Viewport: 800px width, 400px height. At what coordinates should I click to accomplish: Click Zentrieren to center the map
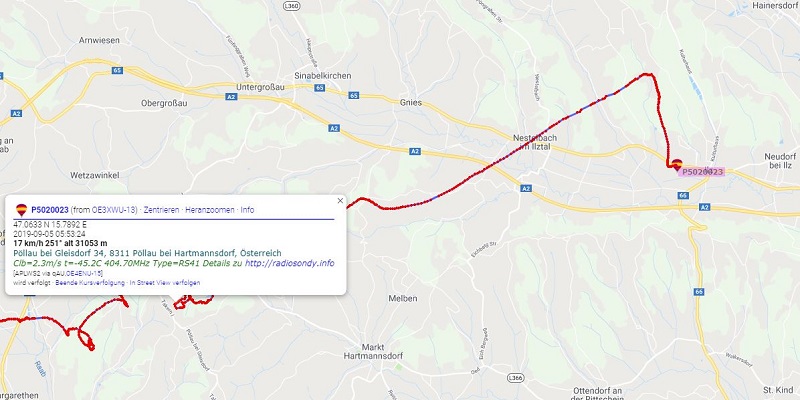point(161,210)
